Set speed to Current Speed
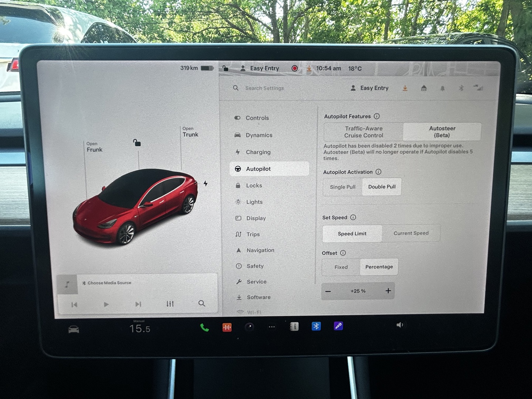 [411, 233]
